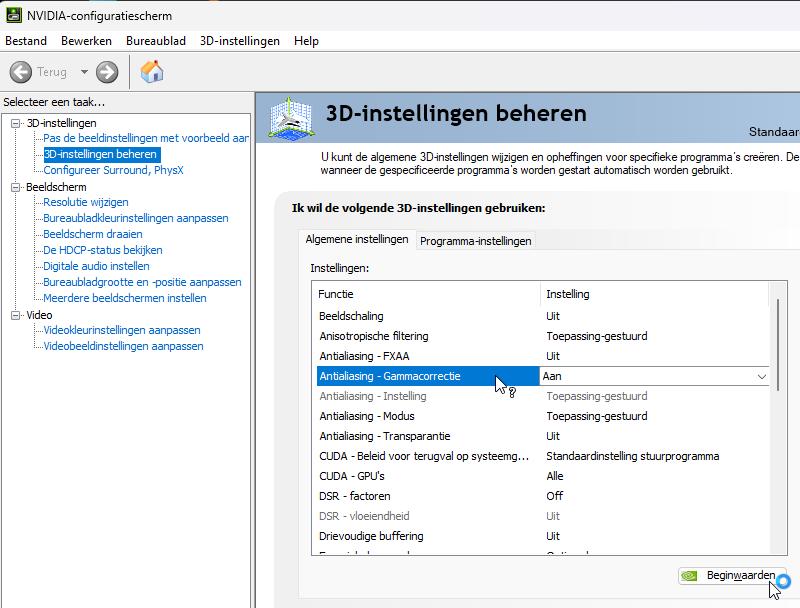
Task: Select Videokleurinstellingen aanpassen in the tree
Action: click(x=121, y=330)
